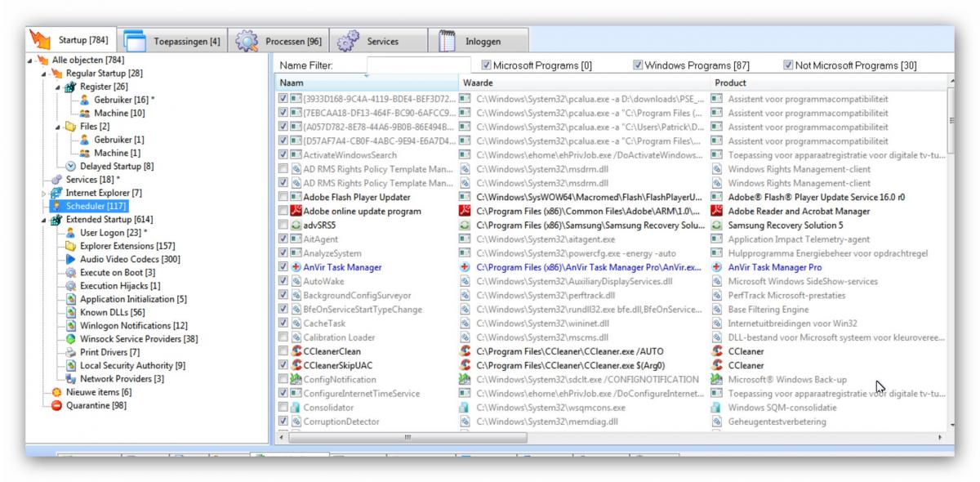Screen dimensions: 980x482
Task: Click the Processen tab gear icon
Action: click(247, 41)
